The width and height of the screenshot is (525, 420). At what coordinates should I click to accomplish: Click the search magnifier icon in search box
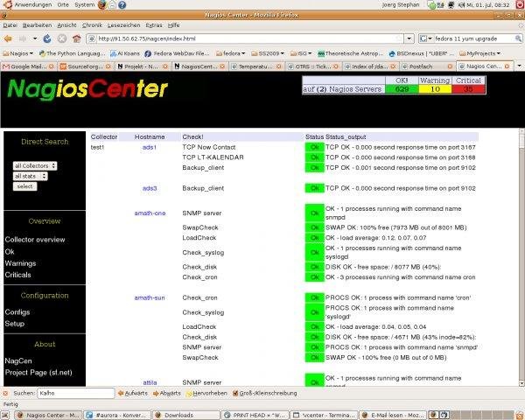tap(518, 38)
